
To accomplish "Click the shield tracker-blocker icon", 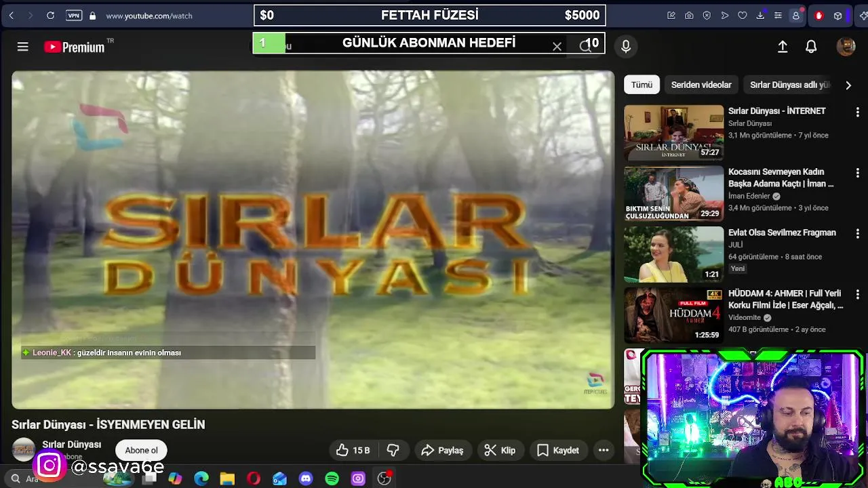I will (707, 16).
